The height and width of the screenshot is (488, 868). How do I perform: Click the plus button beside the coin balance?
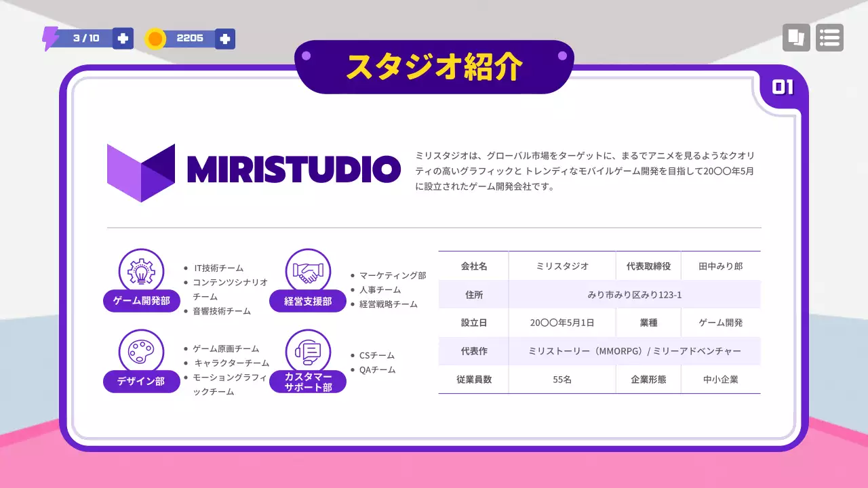226,38
